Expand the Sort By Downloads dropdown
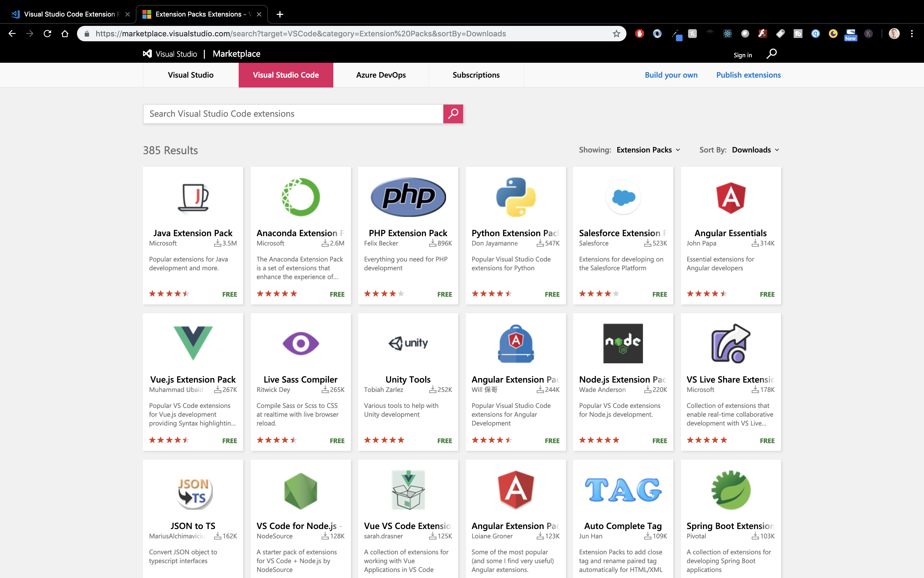The width and height of the screenshot is (924, 578). 756,150
